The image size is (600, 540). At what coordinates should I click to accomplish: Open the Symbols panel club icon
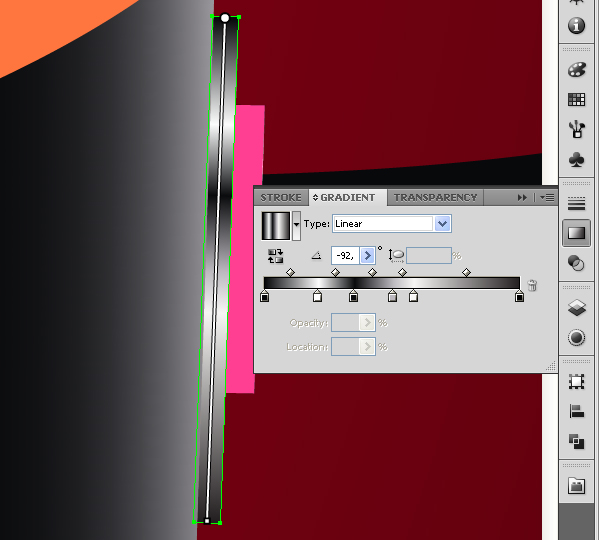point(576,160)
